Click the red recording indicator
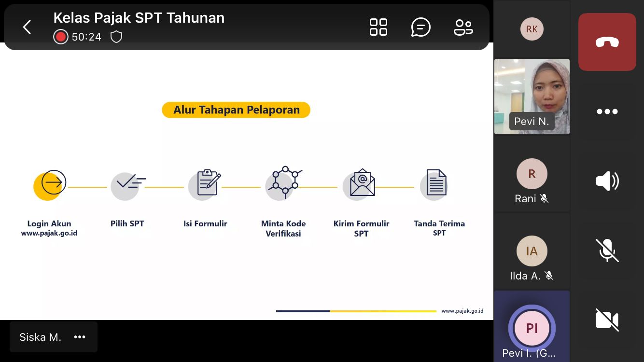644x362 pixels. point(60,37)
